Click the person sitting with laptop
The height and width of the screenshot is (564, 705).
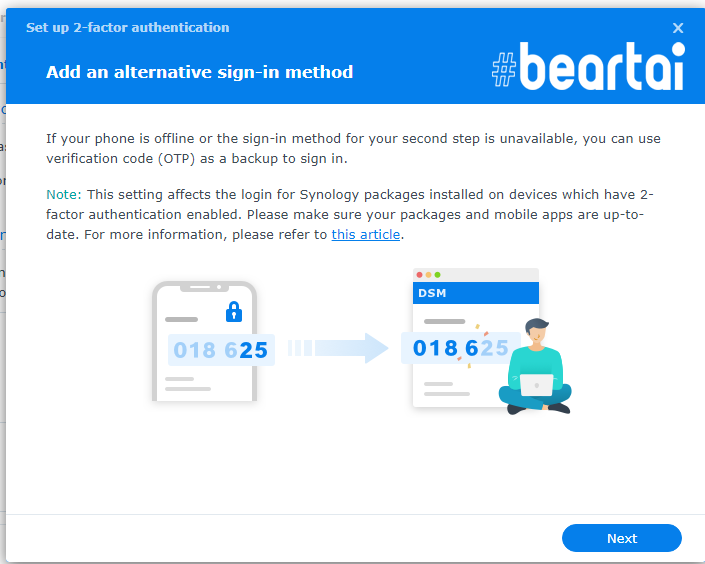point(535,366)
